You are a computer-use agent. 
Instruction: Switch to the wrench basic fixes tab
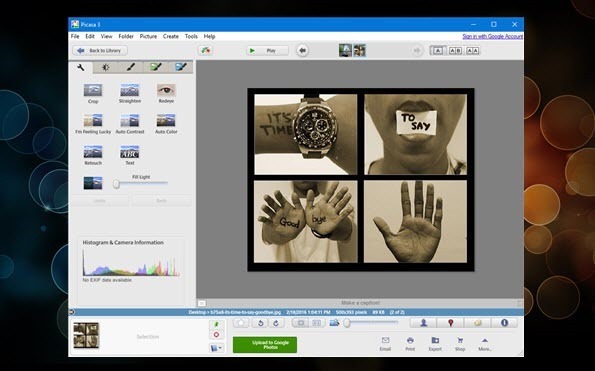click(x=81, y=68)
